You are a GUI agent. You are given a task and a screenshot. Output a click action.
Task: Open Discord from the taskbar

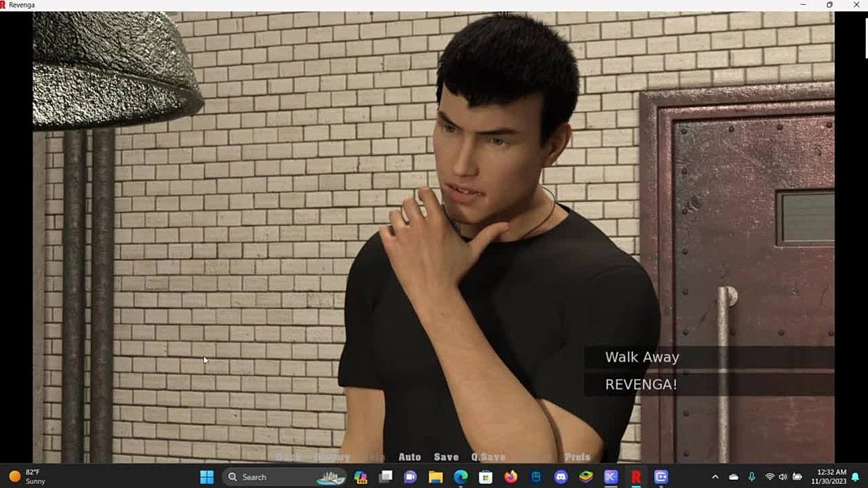(x=561, y=477)
